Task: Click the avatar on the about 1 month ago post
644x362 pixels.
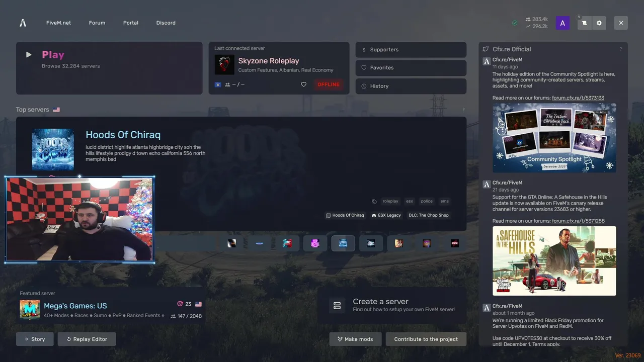Action: [487, 308]
